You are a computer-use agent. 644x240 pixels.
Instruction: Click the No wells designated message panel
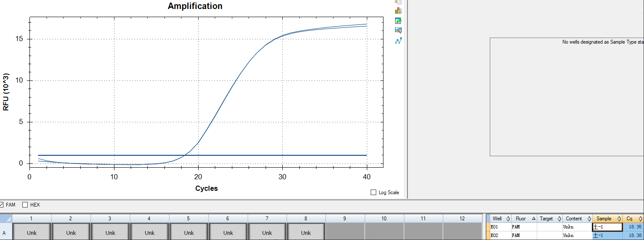tap(567, 97)
